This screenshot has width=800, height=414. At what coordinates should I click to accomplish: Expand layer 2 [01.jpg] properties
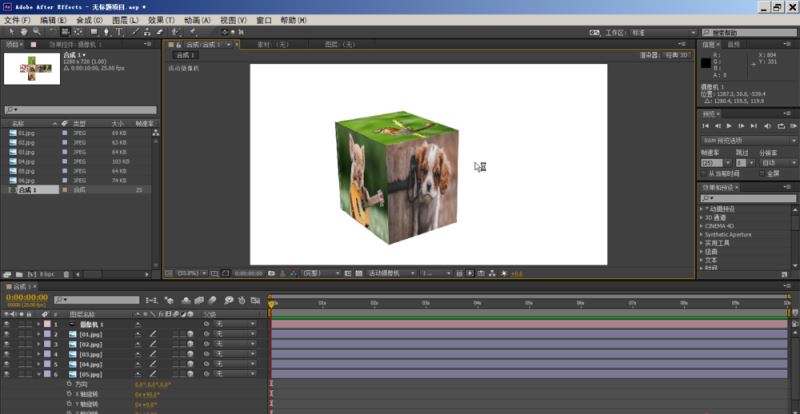38,334
